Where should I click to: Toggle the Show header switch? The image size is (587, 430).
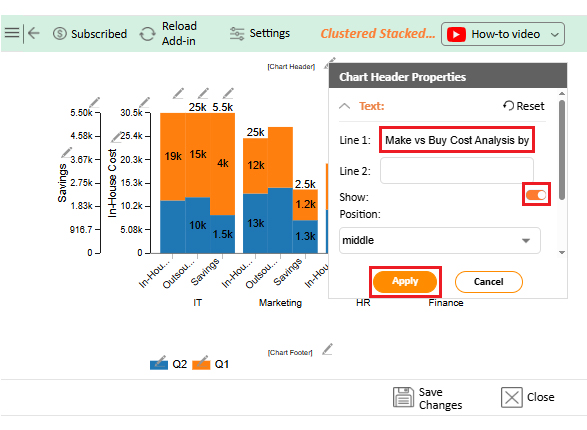coord(536,195)
